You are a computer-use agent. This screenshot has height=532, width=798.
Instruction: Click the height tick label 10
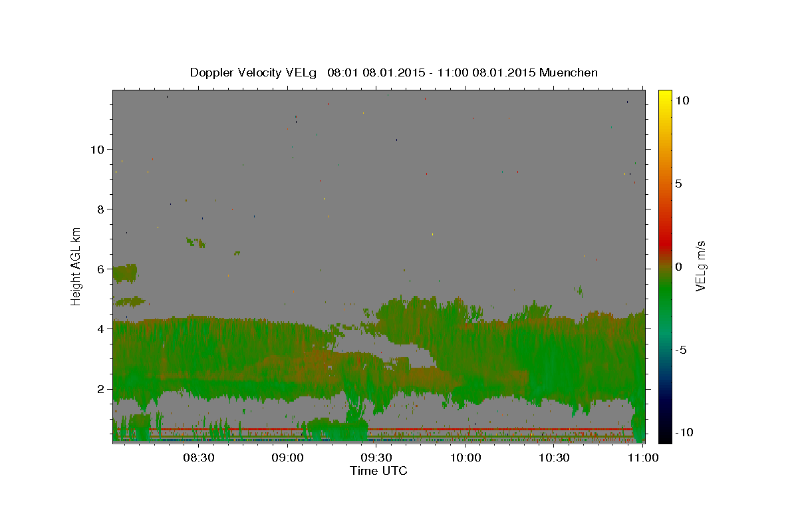[96, 149]
